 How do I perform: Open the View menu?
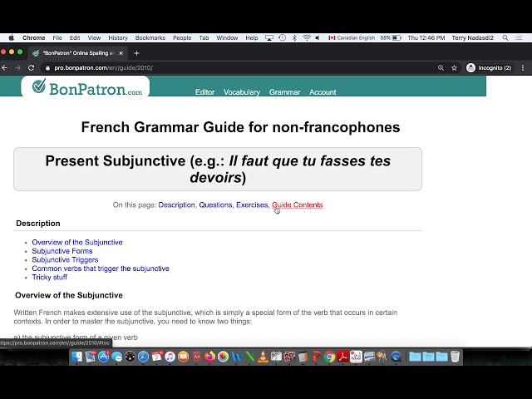click(94, 37)
